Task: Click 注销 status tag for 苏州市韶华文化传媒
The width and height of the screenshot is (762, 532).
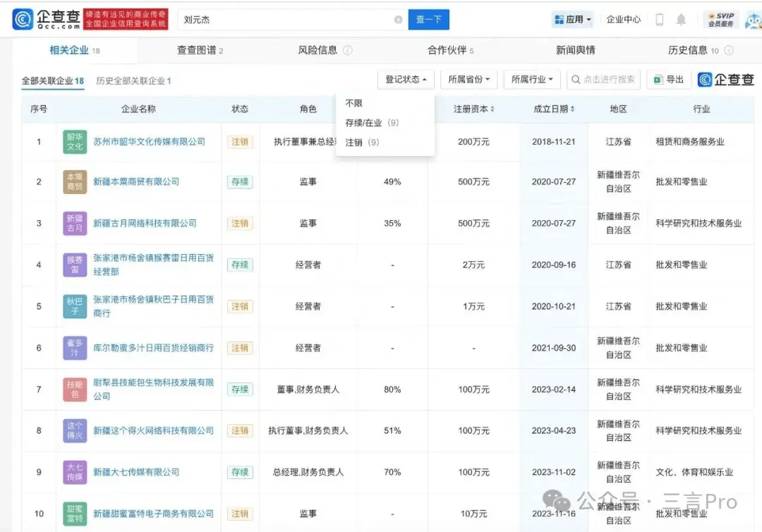Action: [x=240, y=142]
